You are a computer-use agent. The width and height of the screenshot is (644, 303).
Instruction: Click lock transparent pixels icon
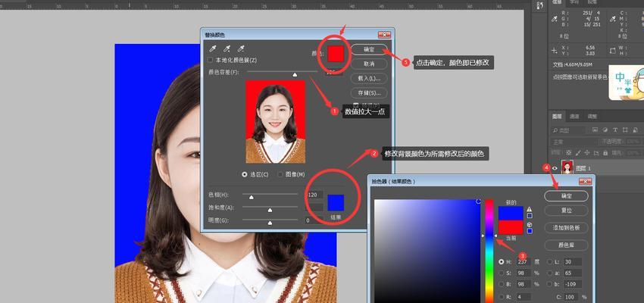point(568,153)
